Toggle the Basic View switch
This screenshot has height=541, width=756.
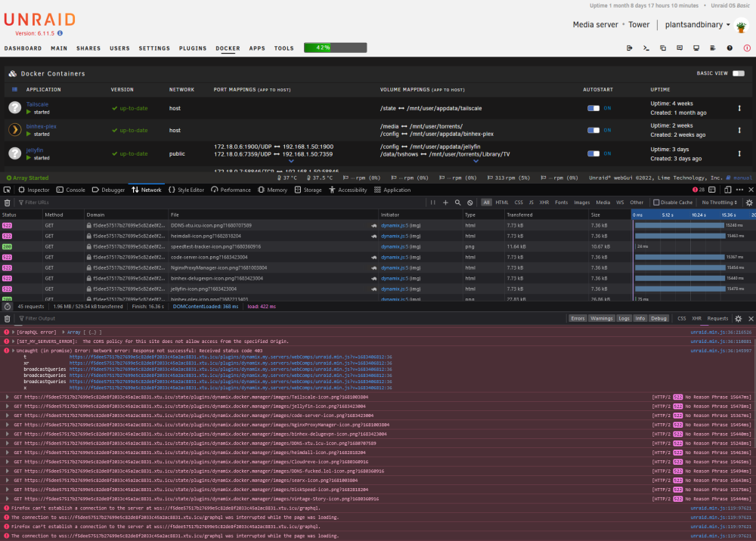(x=739, y=73)
